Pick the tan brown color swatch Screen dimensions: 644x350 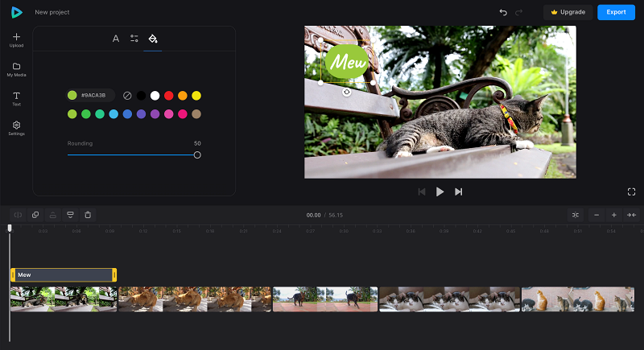click(x=196, y=114)
